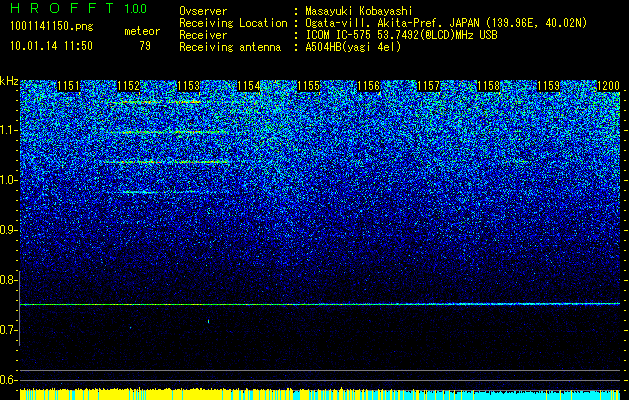Click the 0.7 frequency axis label

8,330
